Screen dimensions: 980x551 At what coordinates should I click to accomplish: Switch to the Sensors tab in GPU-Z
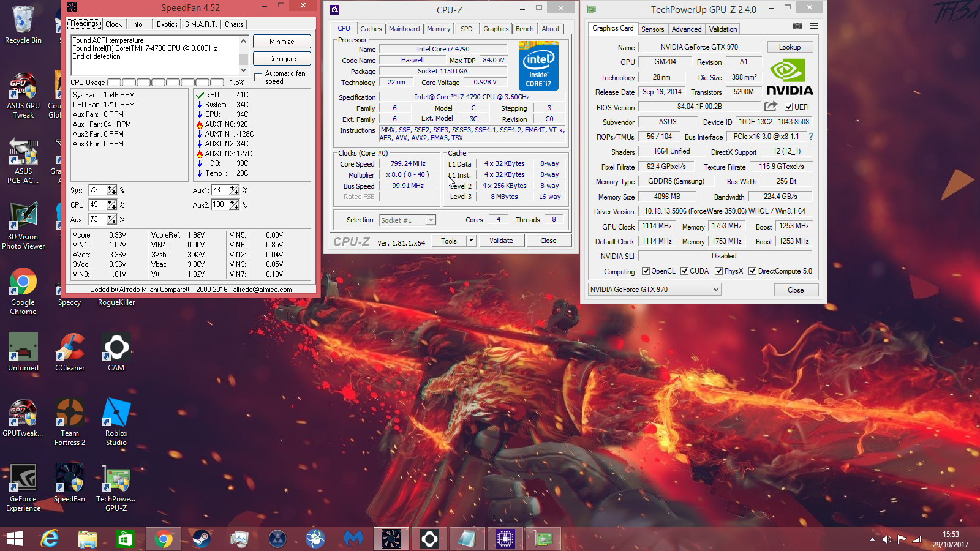point(652,29)
